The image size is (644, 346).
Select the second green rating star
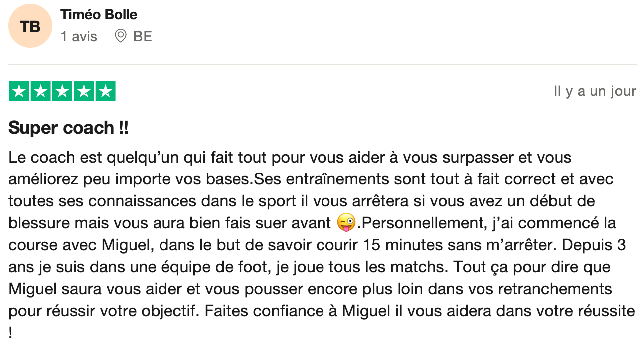click(41, 91)
